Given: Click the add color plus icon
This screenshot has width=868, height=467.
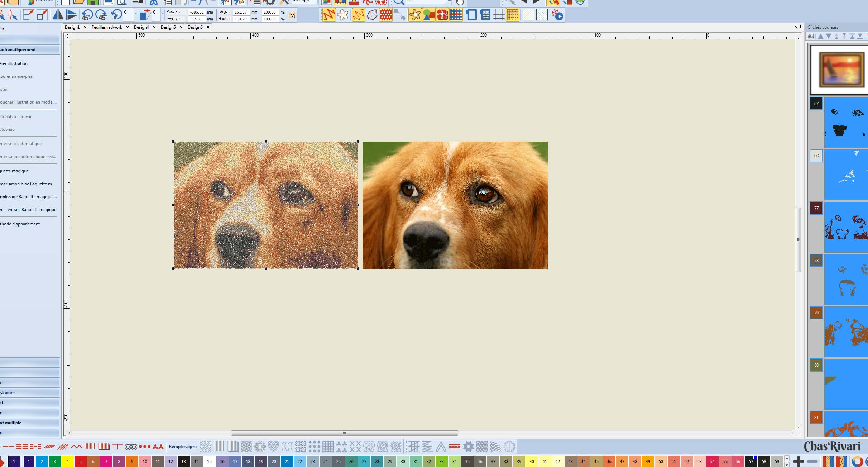Looking at the screenshot, I should [798, 461].
